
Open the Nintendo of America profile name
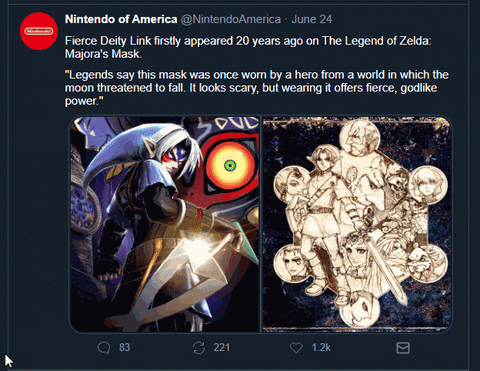click(121, 19)
